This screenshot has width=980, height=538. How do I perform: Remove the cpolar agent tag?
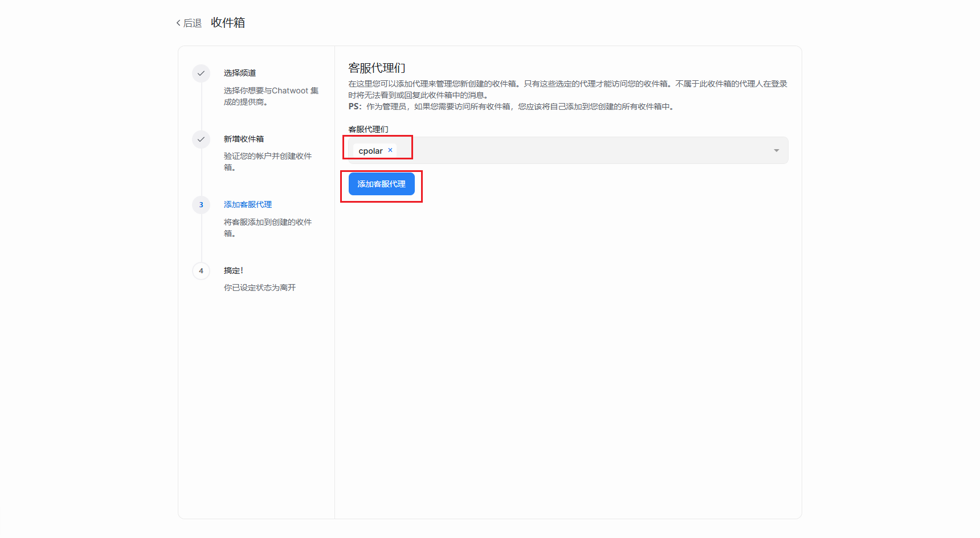(390, 150)
